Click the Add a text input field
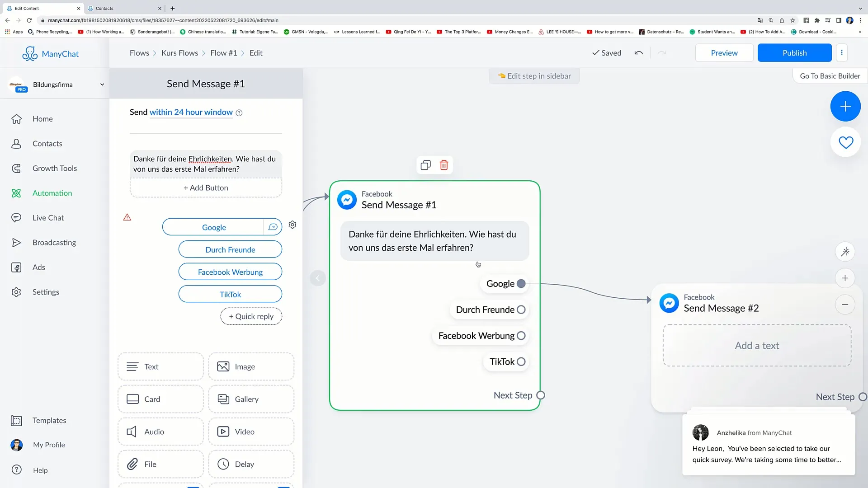 757,345
